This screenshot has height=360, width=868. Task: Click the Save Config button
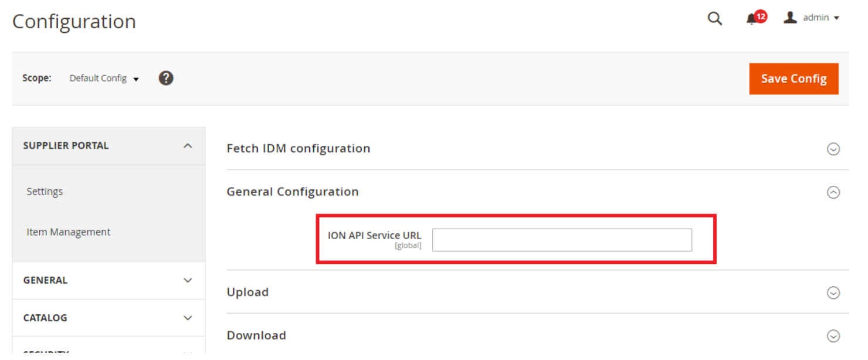(794, 78)
